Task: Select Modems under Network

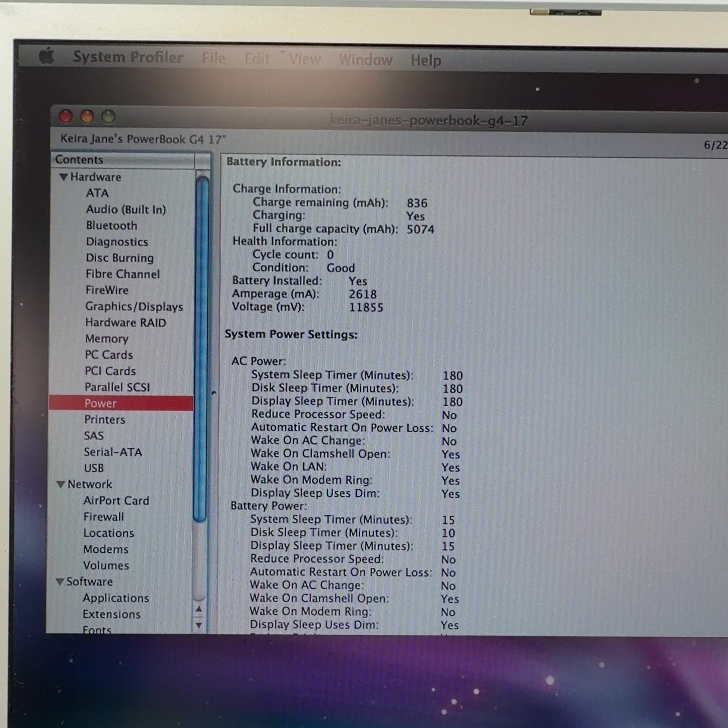Action: pyautogui.click(x=106, y=549)
